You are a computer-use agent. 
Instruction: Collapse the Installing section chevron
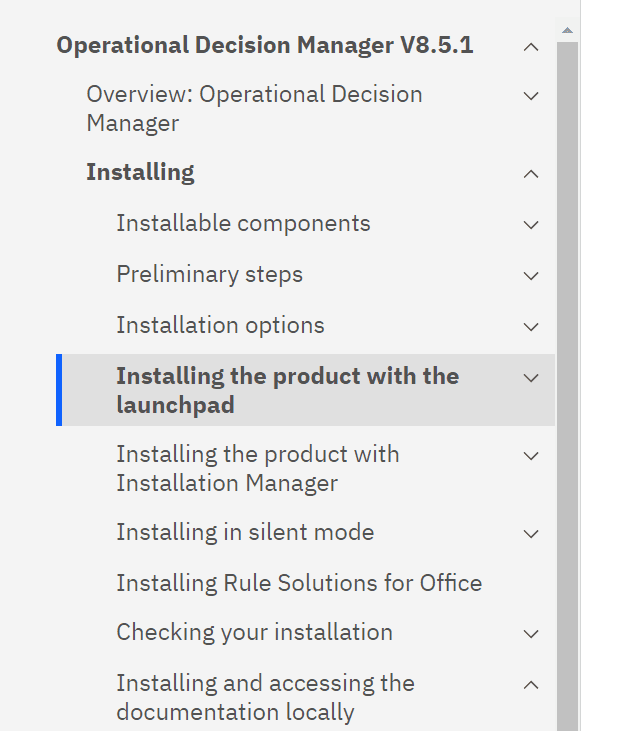(531, 174)
